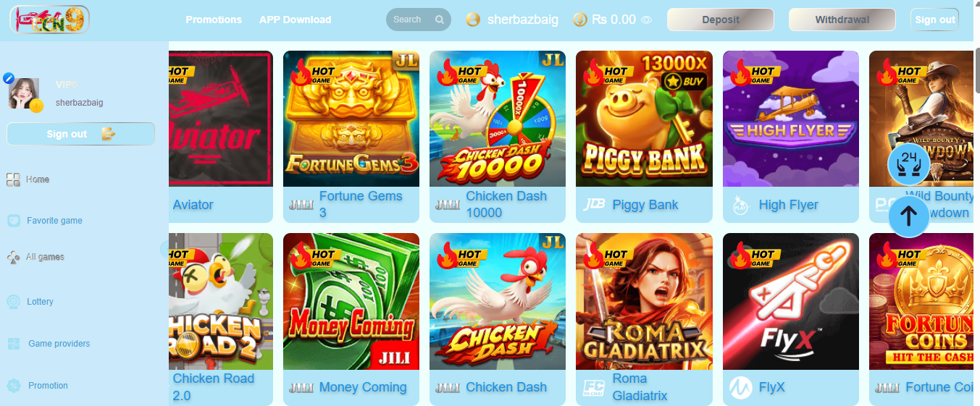The height and width of the screenshot is (406, 980).
Task: Click the gold coin balance icon
Action: (x=580, y=20)
